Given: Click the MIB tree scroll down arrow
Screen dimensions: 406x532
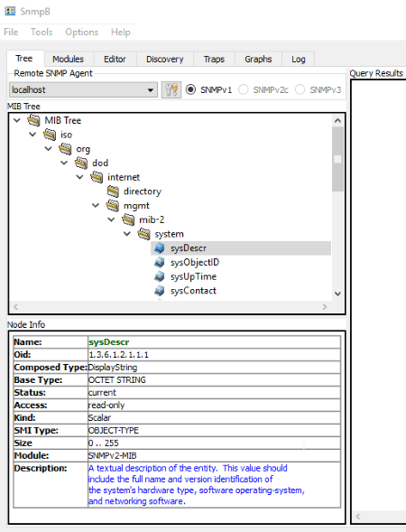Looking at the screenshot, I should pos(337,294).
